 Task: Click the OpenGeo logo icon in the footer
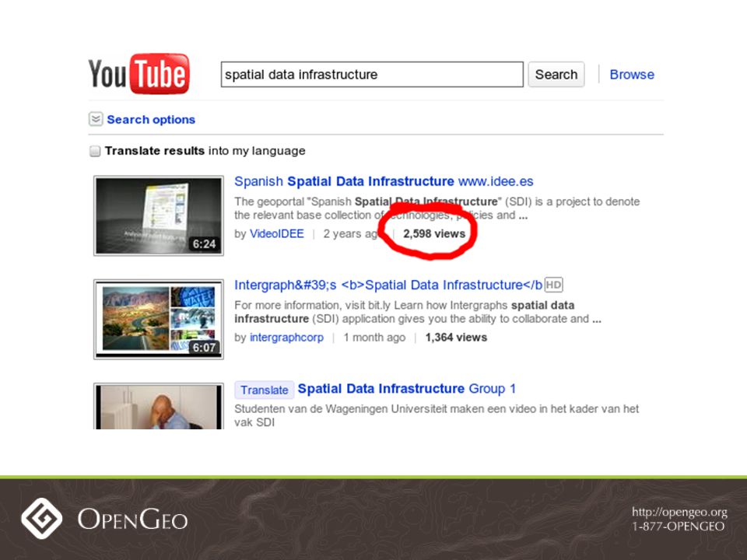42,519
